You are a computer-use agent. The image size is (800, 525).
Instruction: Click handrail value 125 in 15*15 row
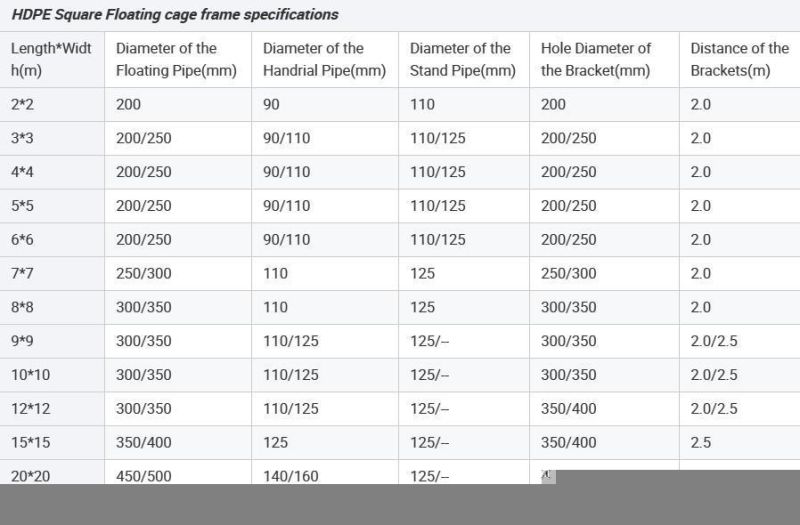pyautogui.click(x=275, y=442)
